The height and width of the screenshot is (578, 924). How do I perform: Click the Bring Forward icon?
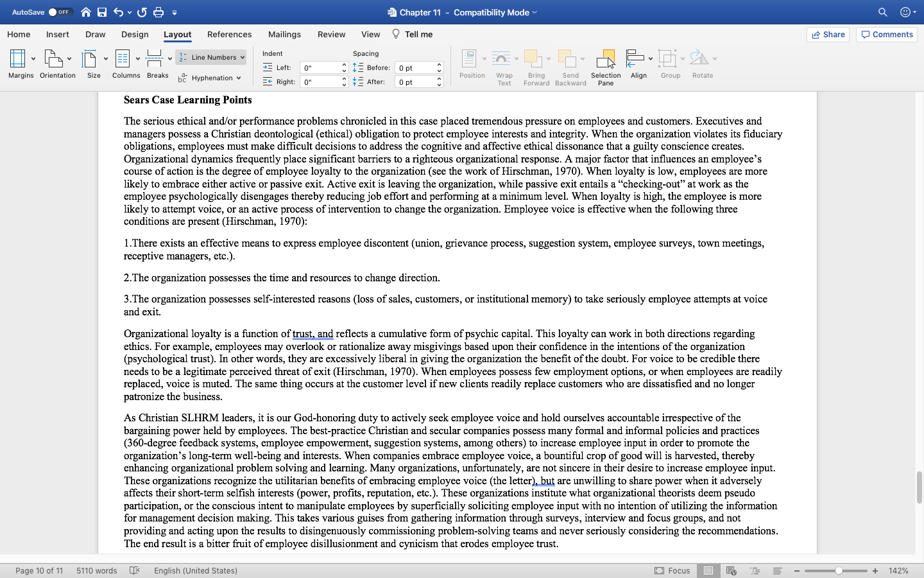(533, 58)
